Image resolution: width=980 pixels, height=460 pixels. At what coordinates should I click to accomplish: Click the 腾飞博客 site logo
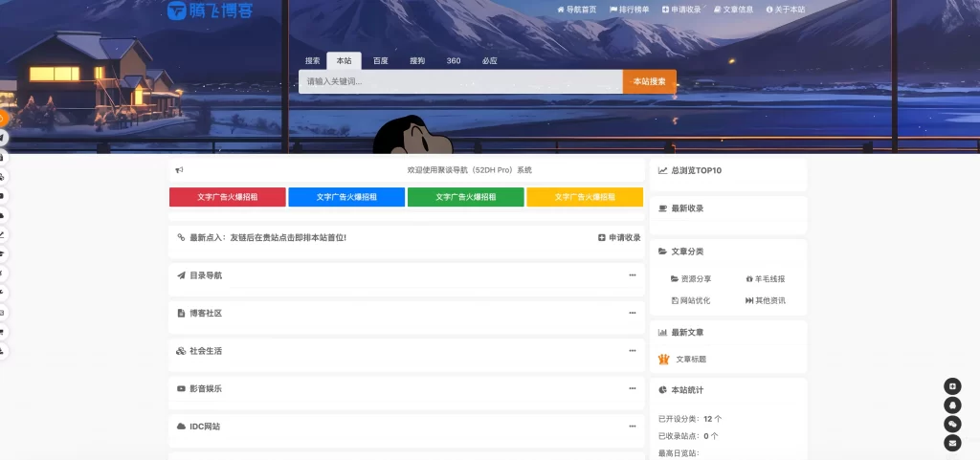[x=210, y=10]
